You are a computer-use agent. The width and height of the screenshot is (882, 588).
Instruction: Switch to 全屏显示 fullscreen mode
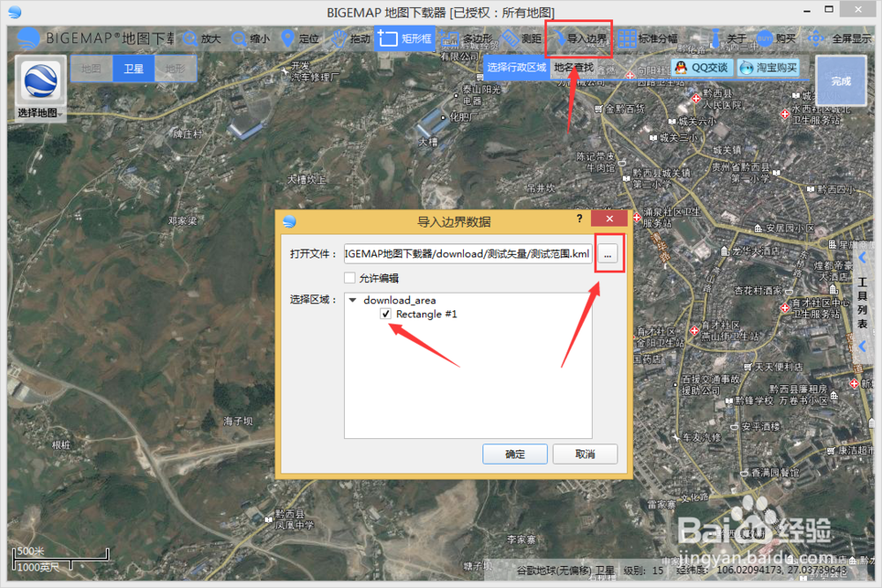[840, 38]
